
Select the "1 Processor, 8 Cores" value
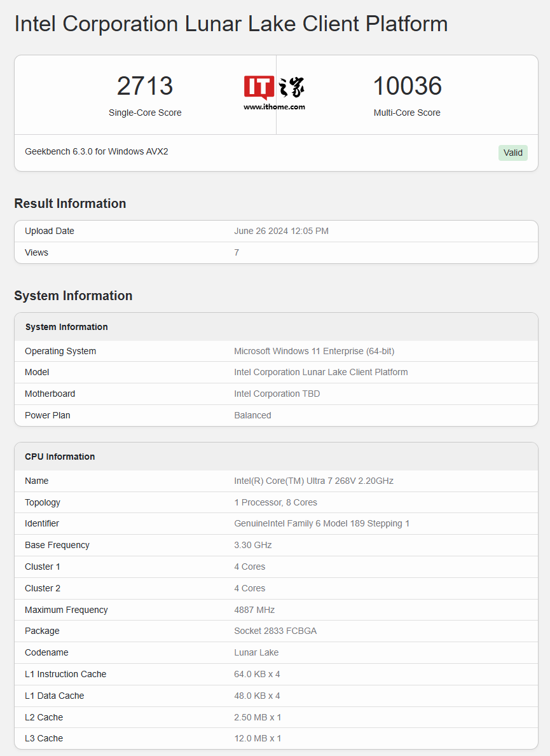click(x=276, y=502)
